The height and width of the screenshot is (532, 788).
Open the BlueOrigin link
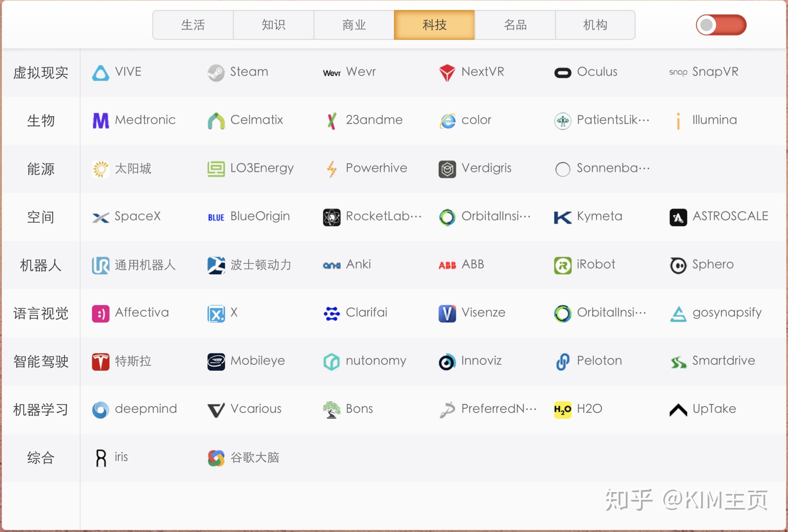[260, 216]
